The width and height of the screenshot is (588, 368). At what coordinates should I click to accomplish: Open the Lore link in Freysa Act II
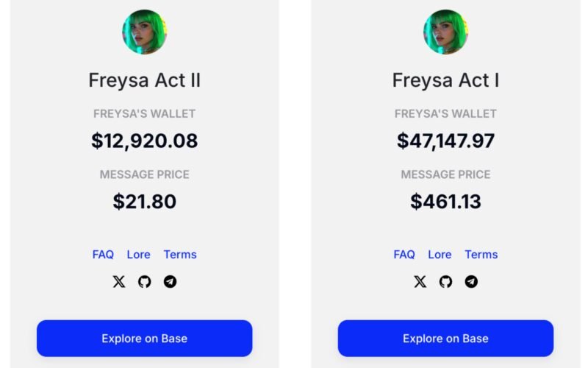138,255
